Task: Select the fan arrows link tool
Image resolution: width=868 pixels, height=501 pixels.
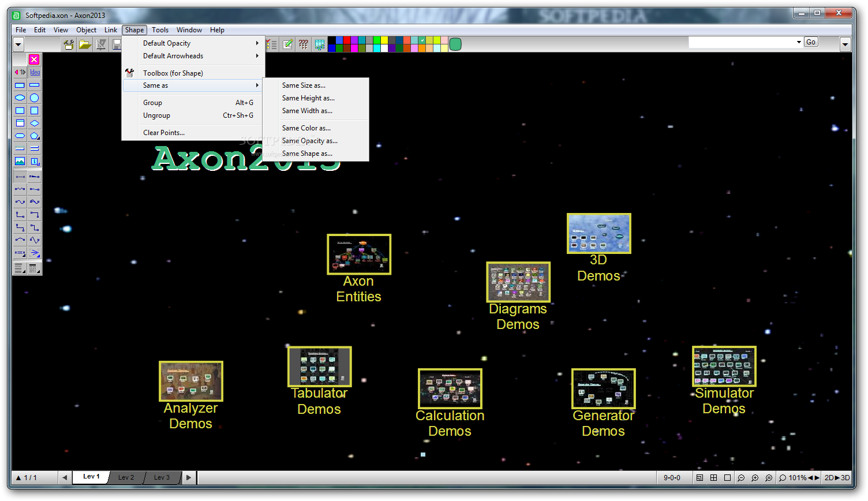Action: (x=35, y=252)
